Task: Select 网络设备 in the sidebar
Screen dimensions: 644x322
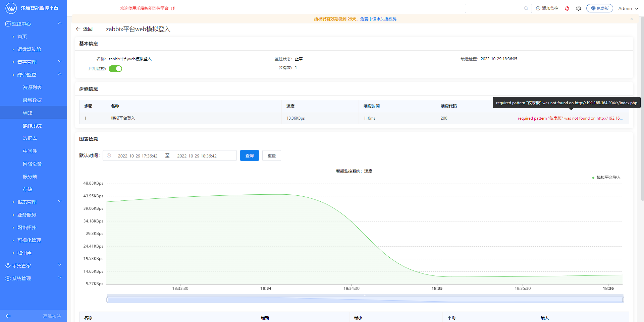Action: 32,164
